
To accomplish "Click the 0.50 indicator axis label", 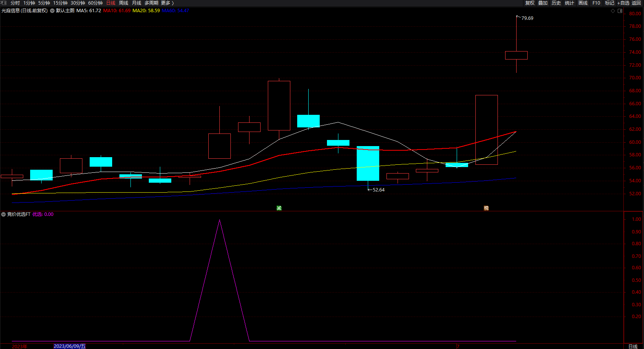I will [636, 280].
